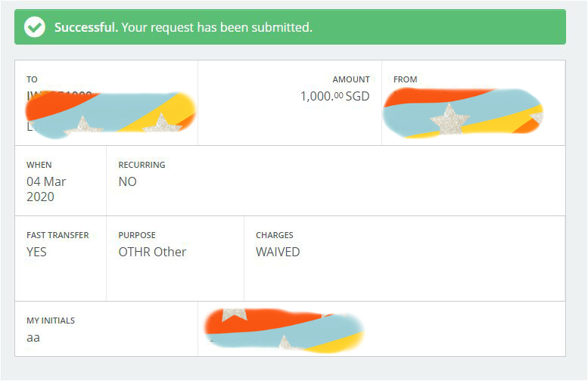This screenshot has height=381, width=588.
Task: Select the YES value under Fast Transfer
Action: (x=36, y=252)
